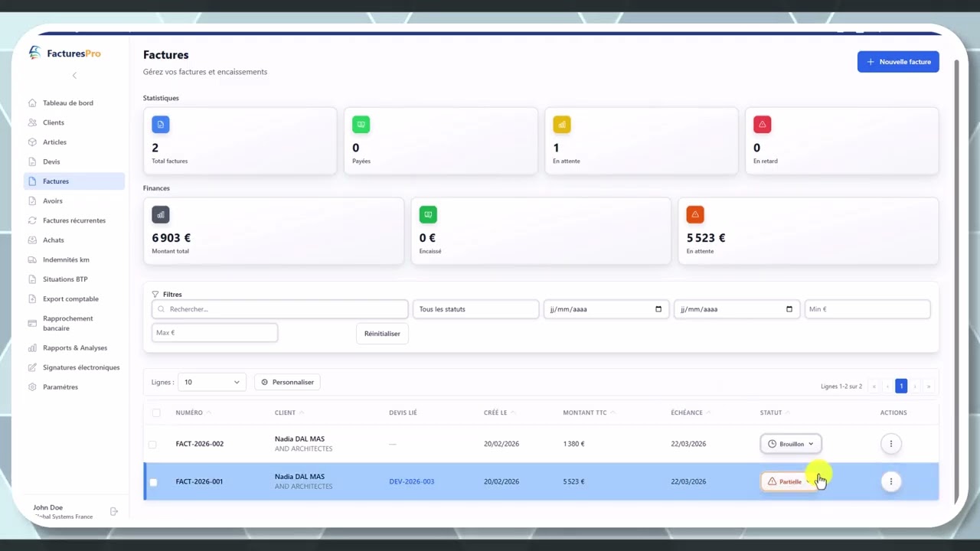The image size is (980, 551).
Task: Select Factures in the sidebar
Action: 74,181
